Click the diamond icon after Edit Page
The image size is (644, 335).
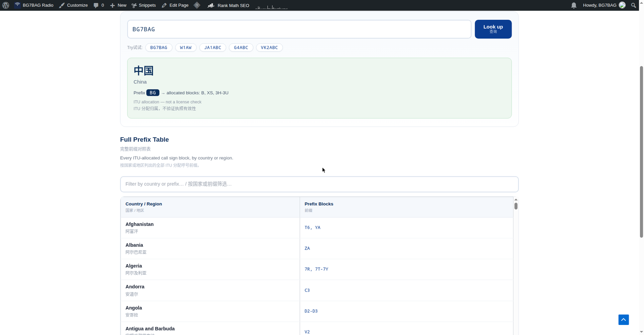(197, 5)
